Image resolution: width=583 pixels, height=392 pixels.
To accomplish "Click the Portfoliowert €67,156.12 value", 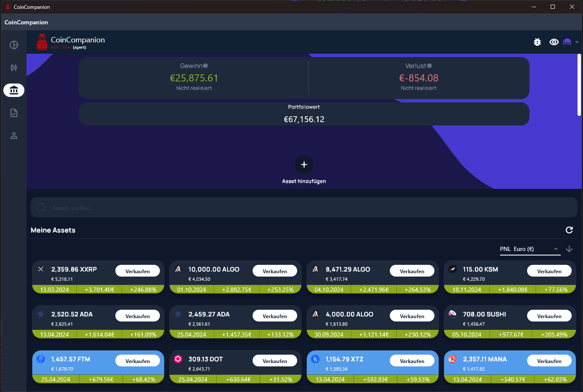I will [x=304, y=119].
